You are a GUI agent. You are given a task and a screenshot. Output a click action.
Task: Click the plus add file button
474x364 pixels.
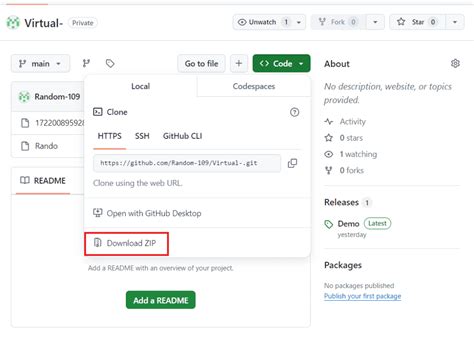(239, 63)
